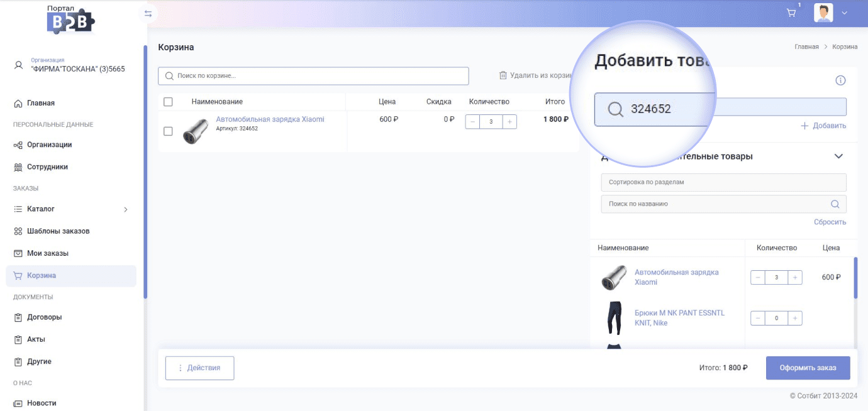Expand the Каталог submenu arrow
This screenshot has height=411, width=868.
click(126, 209)
